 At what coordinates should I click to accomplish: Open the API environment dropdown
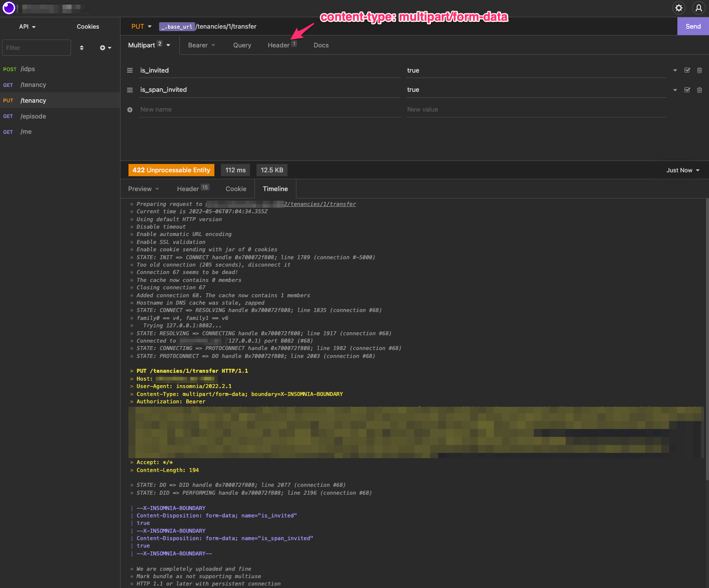(28, 27)
